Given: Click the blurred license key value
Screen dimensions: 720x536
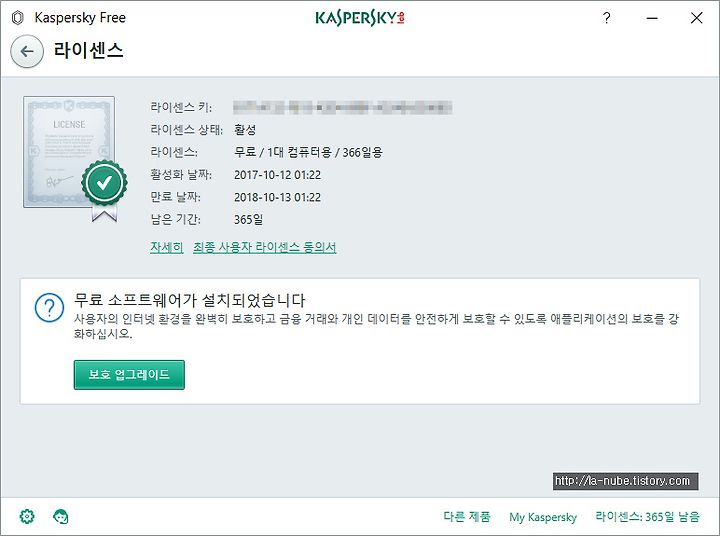Looking at the screenshot, I should pyautogui.click(x=343, y=107).
